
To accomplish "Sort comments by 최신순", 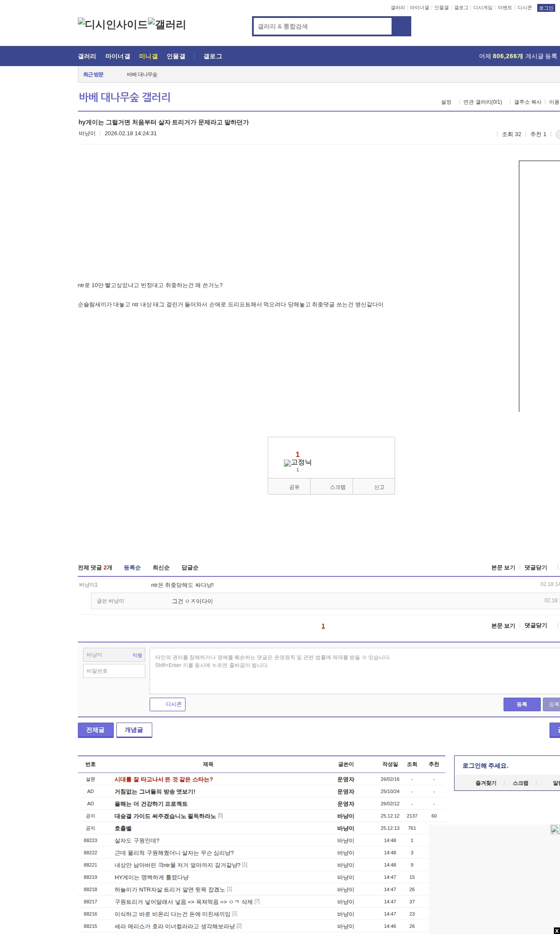I will (x=161, y=568).
